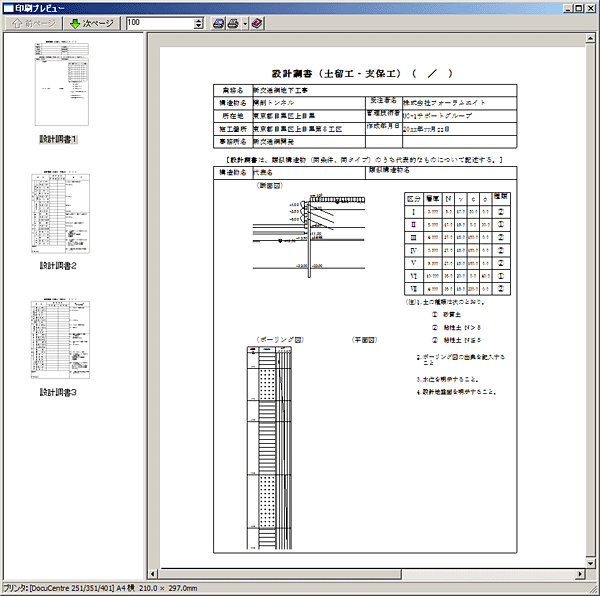Click vertical scrollbar down arrow in preview
Viewport: 600px width, 596px height.
[x=590, y=563]
